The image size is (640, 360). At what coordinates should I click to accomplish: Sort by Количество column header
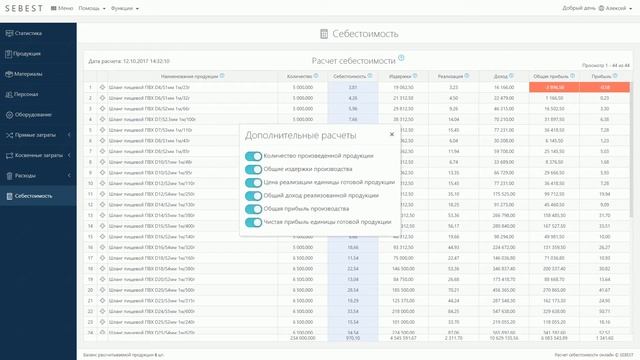point(300,76)
